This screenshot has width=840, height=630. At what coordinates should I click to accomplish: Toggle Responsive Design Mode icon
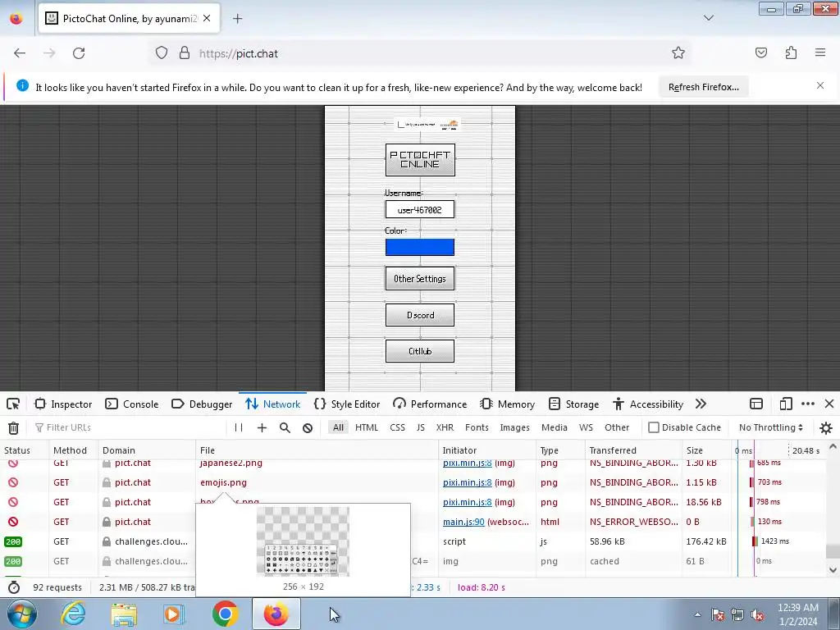pos(786,404)
